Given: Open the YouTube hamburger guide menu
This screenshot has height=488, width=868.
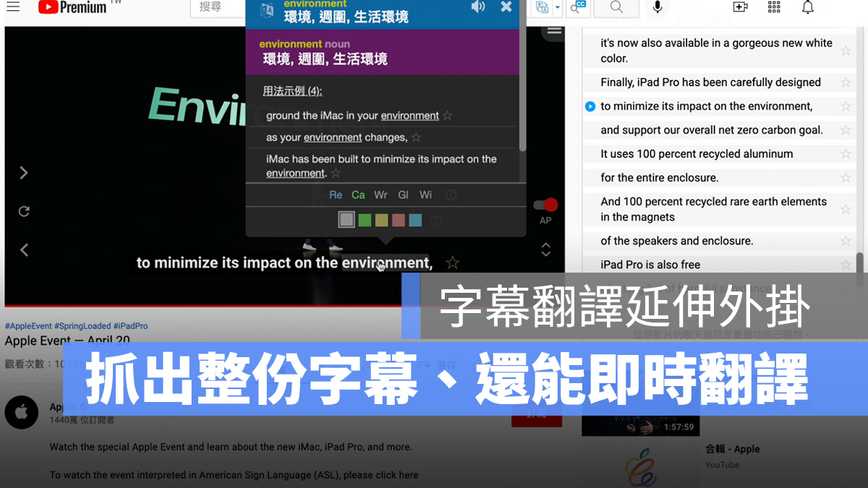Looking at the screenshot, I should coord(13,7).
